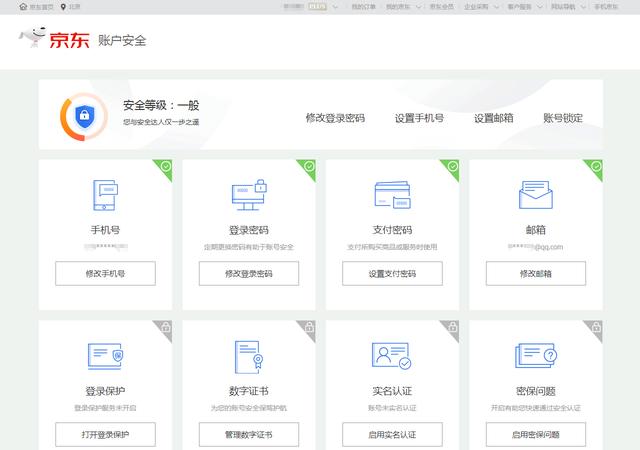Click the 账号锁定 link in security header
This screenshot has height=450, width=640.
tap(563, 118)
